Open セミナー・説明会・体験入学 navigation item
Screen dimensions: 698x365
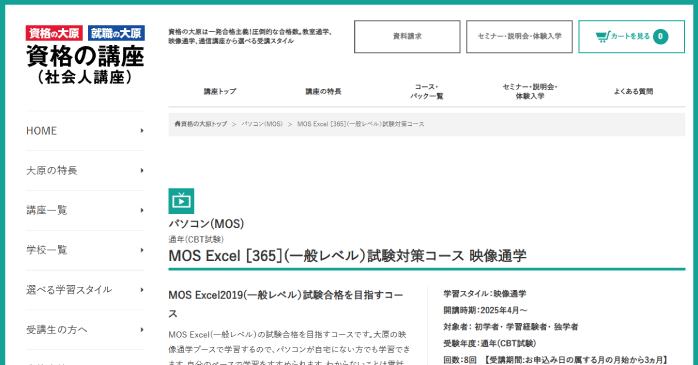point(530,91)
